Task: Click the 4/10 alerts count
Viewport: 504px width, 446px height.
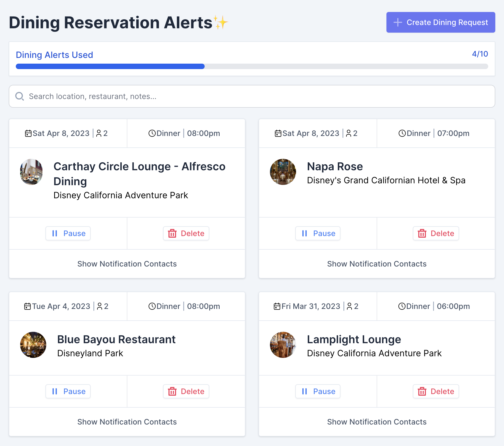Action: point(480,54)
